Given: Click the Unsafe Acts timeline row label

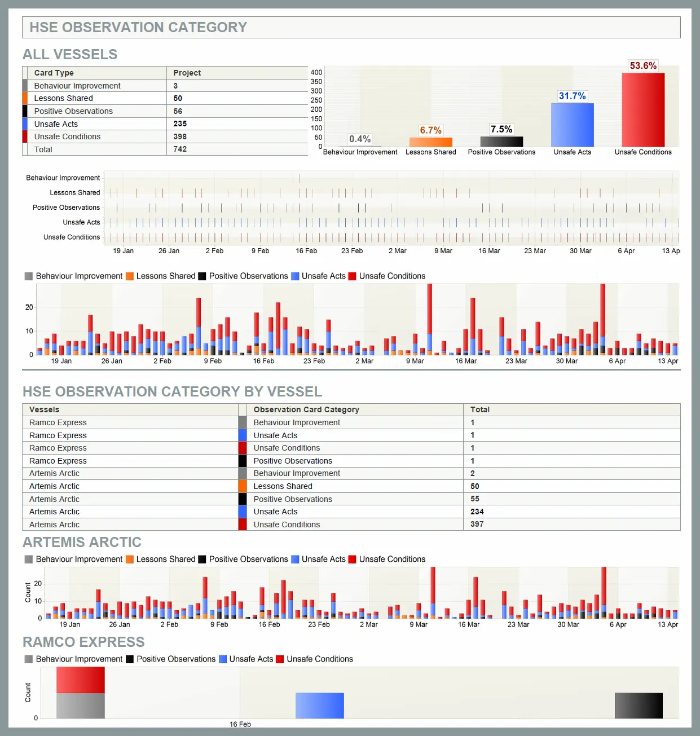Looking at the screenshot, I should click(x=81, y=222).
